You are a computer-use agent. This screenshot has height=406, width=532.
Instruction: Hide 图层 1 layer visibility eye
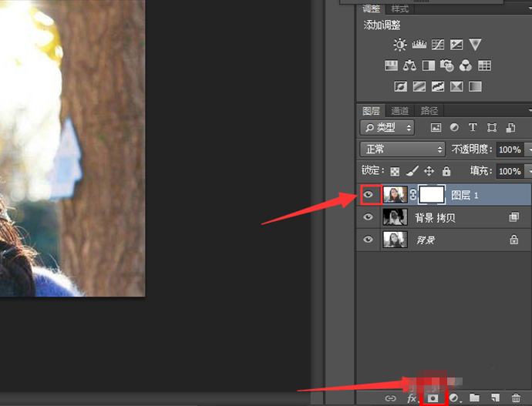[x=368, y=195]
